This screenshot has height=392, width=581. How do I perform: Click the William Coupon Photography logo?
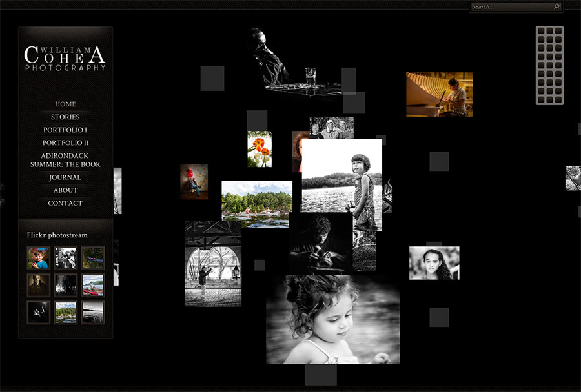[x=65, y=58]
